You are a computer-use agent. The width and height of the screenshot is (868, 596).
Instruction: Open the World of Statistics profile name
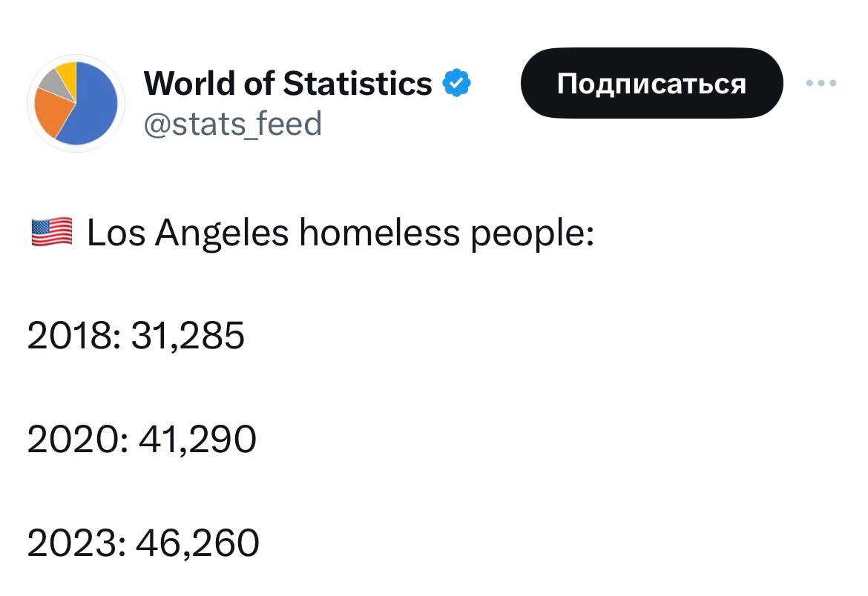tap(288, 83)
